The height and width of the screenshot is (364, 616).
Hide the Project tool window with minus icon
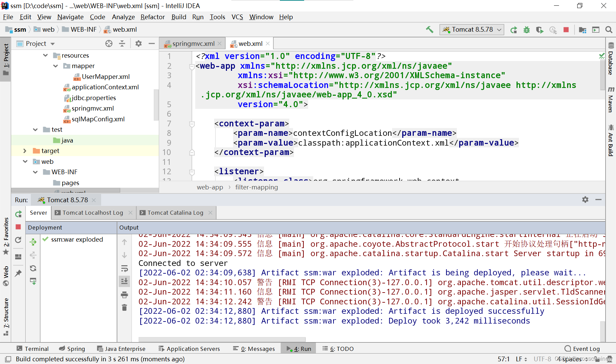[152, 43]
